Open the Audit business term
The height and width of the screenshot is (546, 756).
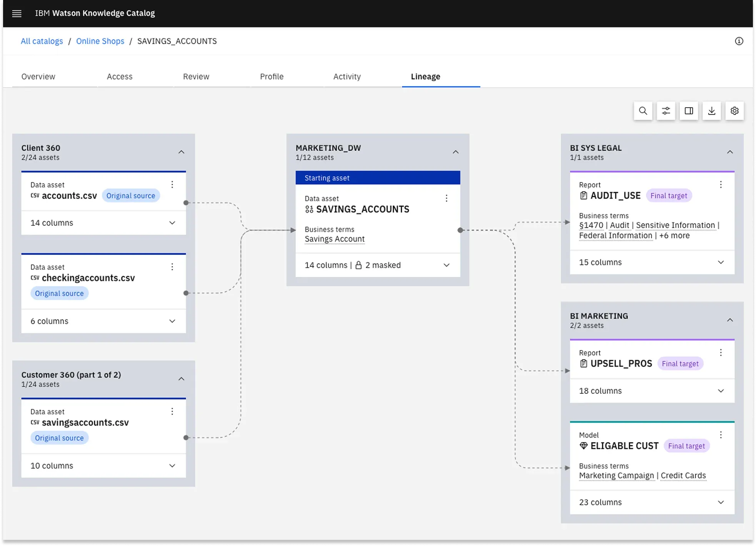tap(619, 225)
